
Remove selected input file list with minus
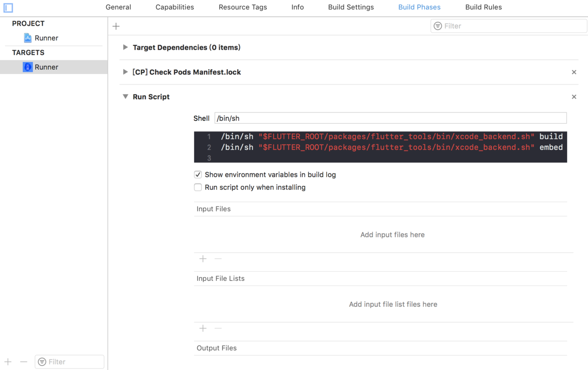(218, 328)
